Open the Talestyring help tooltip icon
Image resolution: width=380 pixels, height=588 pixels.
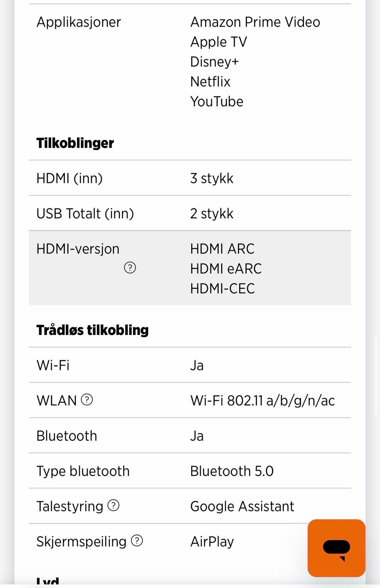pyautogui.click(x=114, y=505)
